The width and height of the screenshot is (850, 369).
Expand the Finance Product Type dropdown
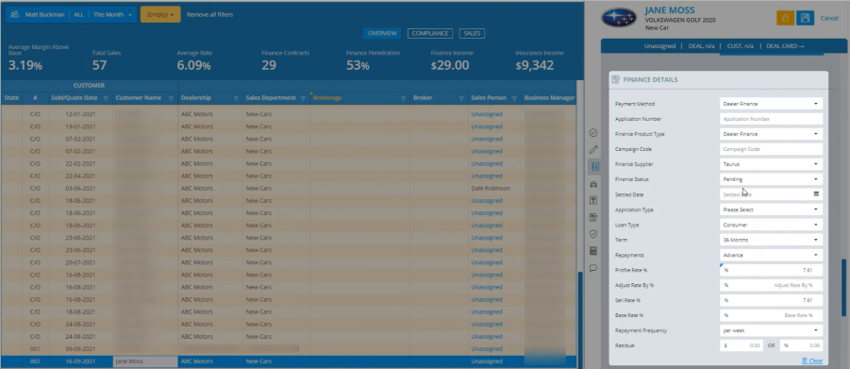[x=771, y=134]
